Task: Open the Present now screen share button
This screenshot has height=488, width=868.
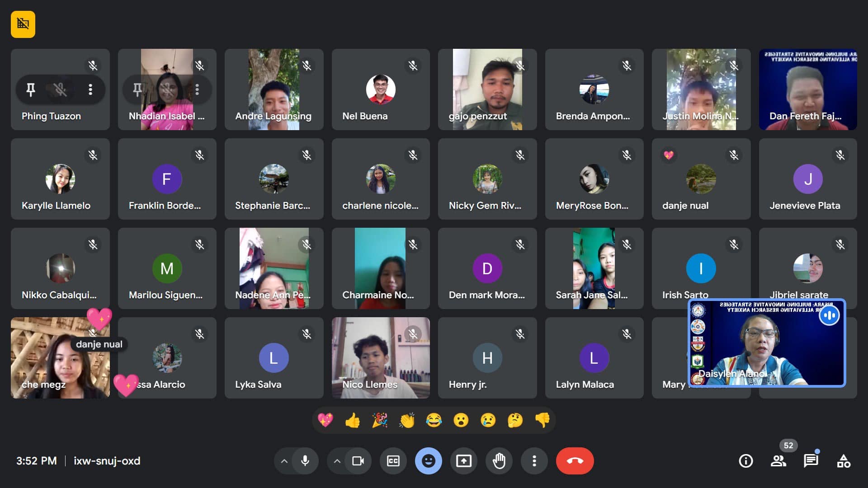Action: [463, 461]
